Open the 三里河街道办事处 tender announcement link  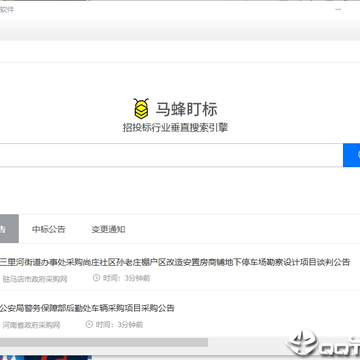click(x=175, y=262)
